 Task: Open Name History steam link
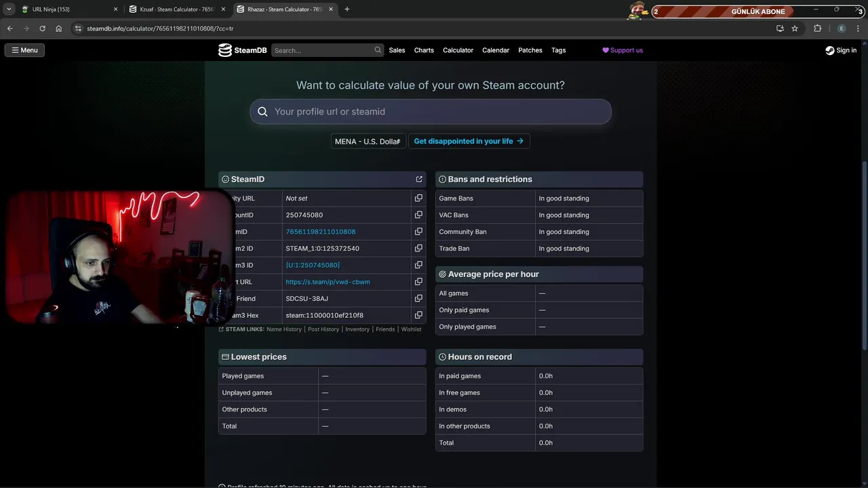tap(284, 329)
